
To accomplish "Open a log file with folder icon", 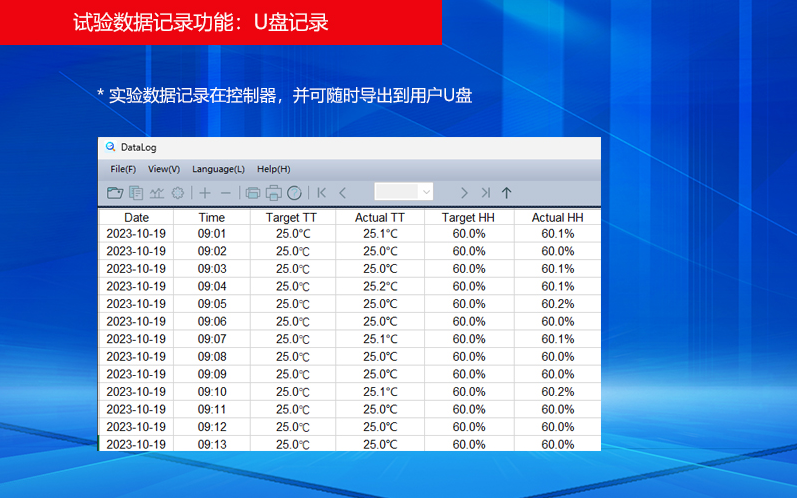I will [115, 193].
